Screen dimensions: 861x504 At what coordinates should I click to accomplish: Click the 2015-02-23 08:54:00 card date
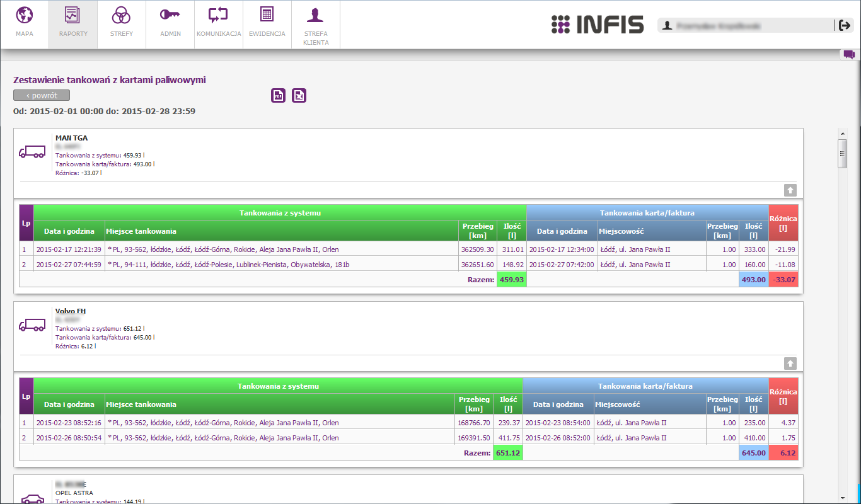(558, 423)
